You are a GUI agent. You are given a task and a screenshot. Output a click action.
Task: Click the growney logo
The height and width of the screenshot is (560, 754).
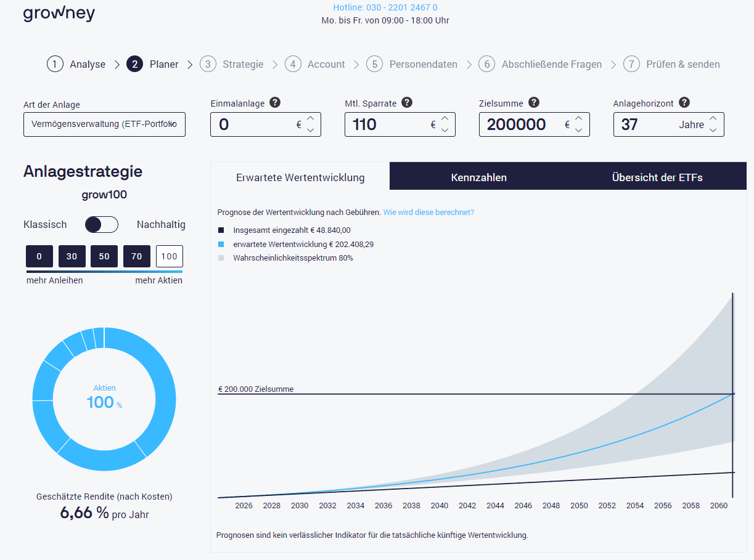(x=59, y=14)
